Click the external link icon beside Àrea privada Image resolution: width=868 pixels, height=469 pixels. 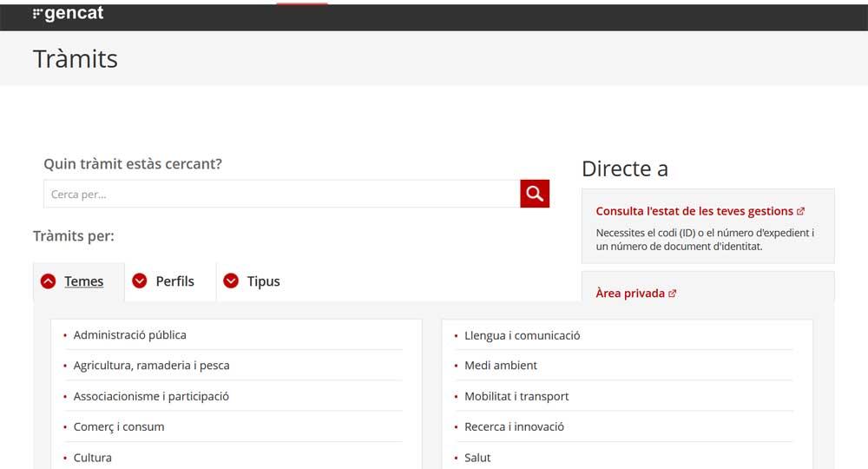672,294
